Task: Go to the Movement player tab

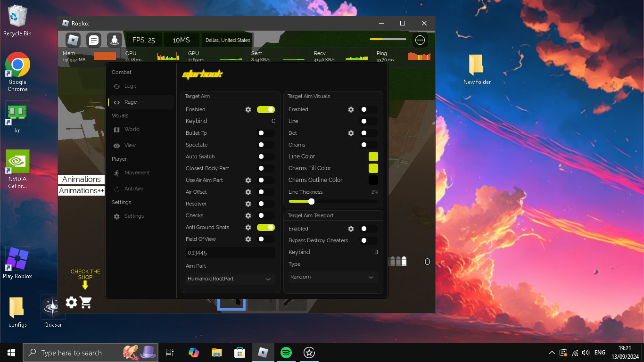Action: (x=141, y=173)
